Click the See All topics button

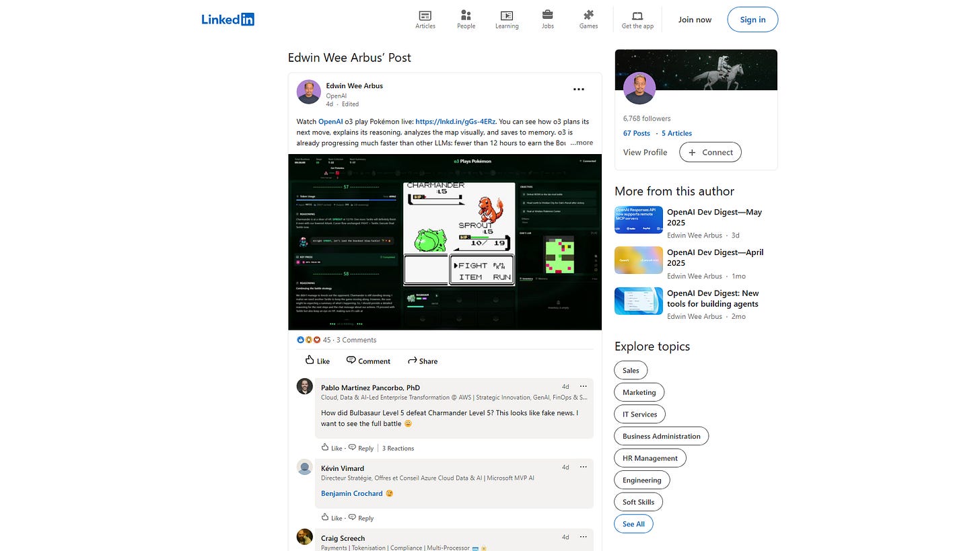[x=633, y=524]
